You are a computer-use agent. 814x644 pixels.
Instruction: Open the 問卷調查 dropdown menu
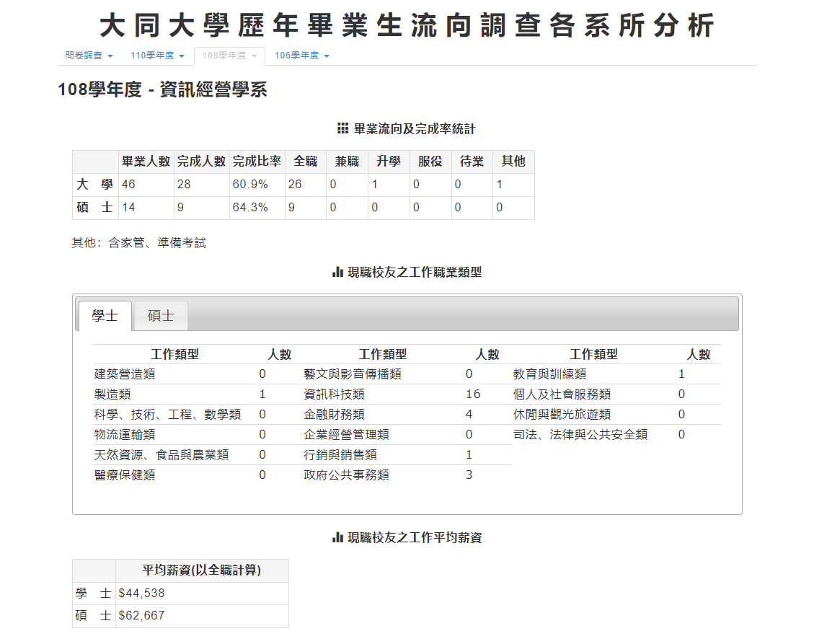(89, 56)
